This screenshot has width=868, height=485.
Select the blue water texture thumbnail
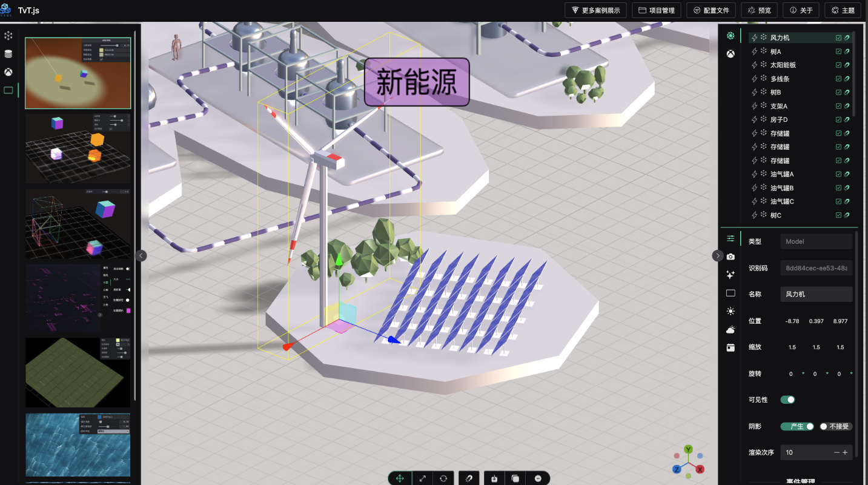[78, 445]
